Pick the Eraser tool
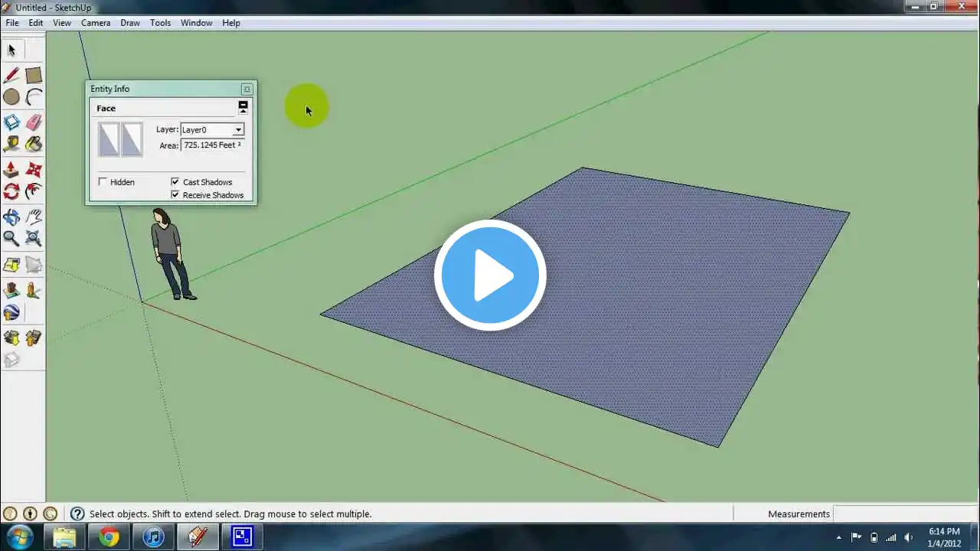Image resolution: width=980 pixels, height=551 pixels. click(33, 122)
